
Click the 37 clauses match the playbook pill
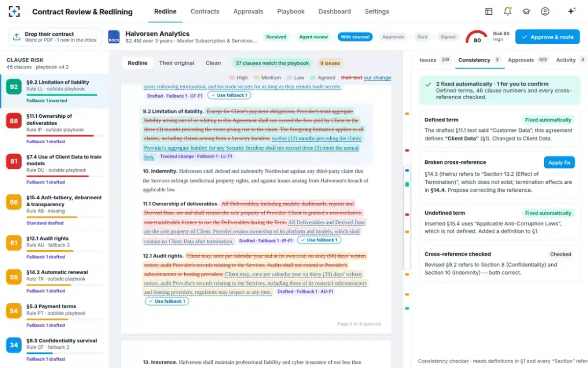pyautogui.click(x=272, y=63)
